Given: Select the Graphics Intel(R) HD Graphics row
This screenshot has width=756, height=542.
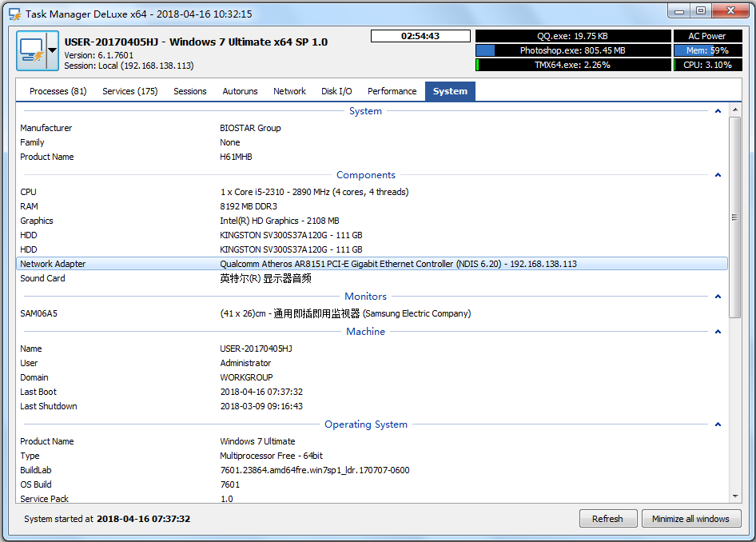Looking at the screenshot, I should 372,221.
